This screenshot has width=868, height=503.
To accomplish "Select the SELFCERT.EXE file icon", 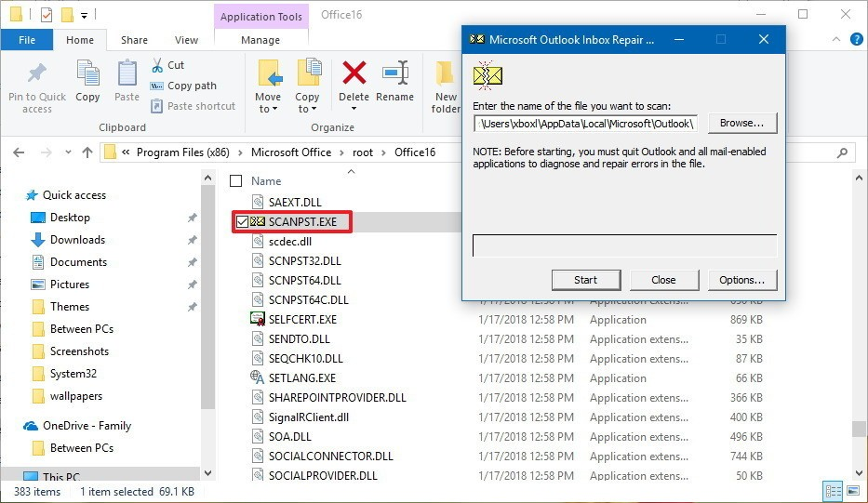I will coord(258,319).
